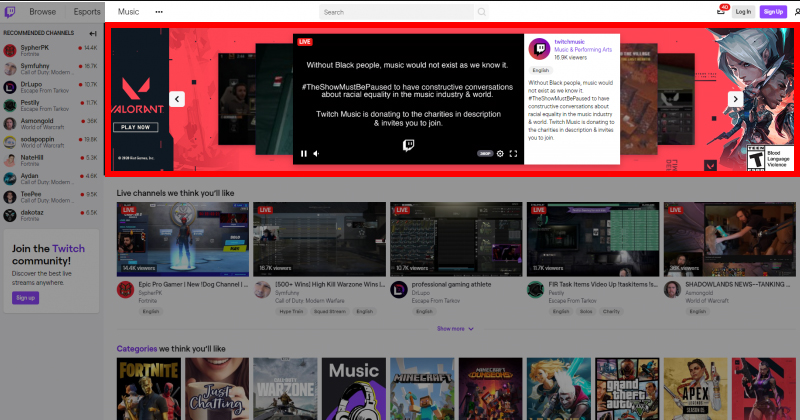The height and width of the screenshot is (420, 800).
Task: Open Pestily avatar under stream card
Action: point(536,289)
